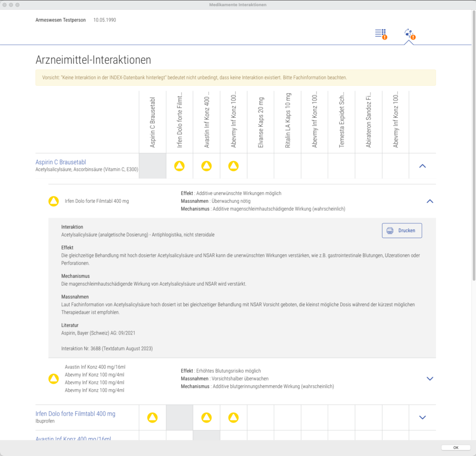Image resolution: width=476 pixels, height=456 pixels.
Task: Click Irfen Dolo versus Avastin warning triangle
Action: (206, 417)
